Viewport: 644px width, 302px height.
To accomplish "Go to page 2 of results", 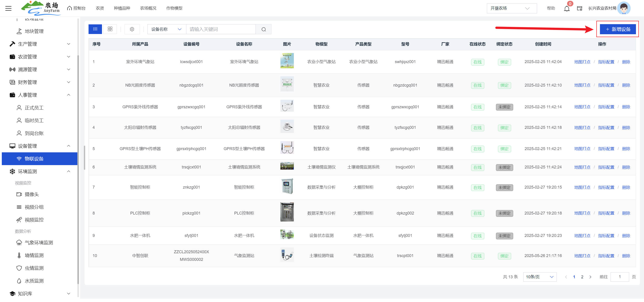I will coord(582,277).
